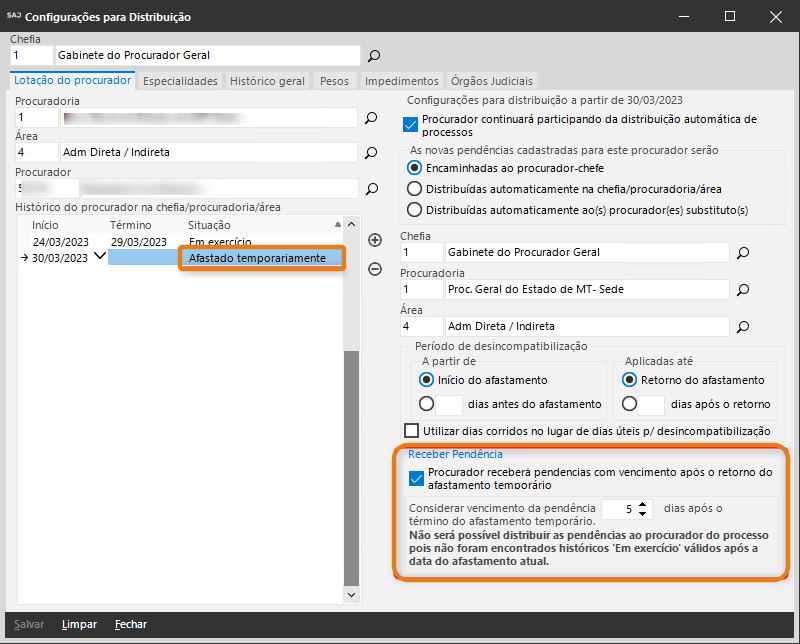Viewport: 800px width, 644px height.
Task: Open lookup for Área 'Adm Direta / Indireta' on left
Action: pyautogui.click(x=371, y=153)
